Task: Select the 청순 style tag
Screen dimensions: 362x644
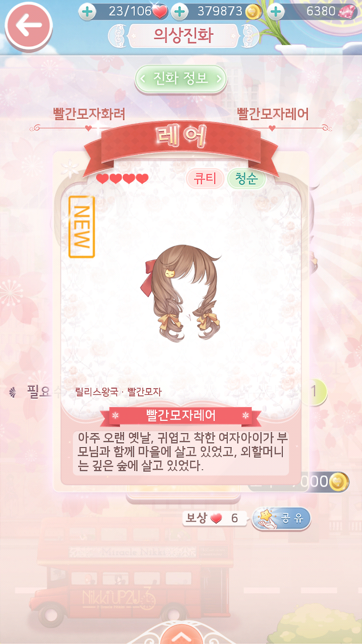Action: [246, 179]
